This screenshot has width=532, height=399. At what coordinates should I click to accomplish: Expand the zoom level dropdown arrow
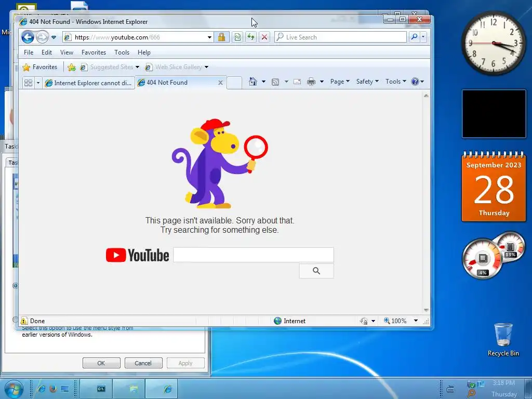[x=416, y=321]
